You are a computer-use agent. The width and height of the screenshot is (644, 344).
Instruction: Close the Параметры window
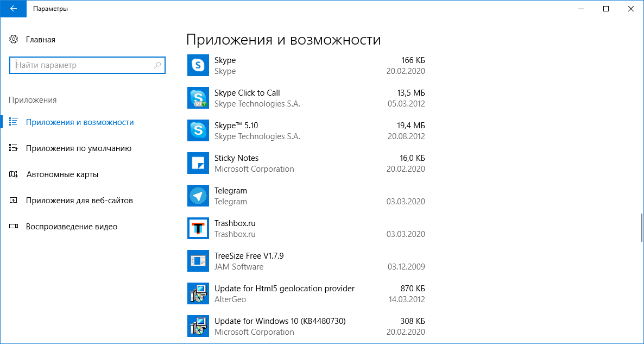click(632, 9)
